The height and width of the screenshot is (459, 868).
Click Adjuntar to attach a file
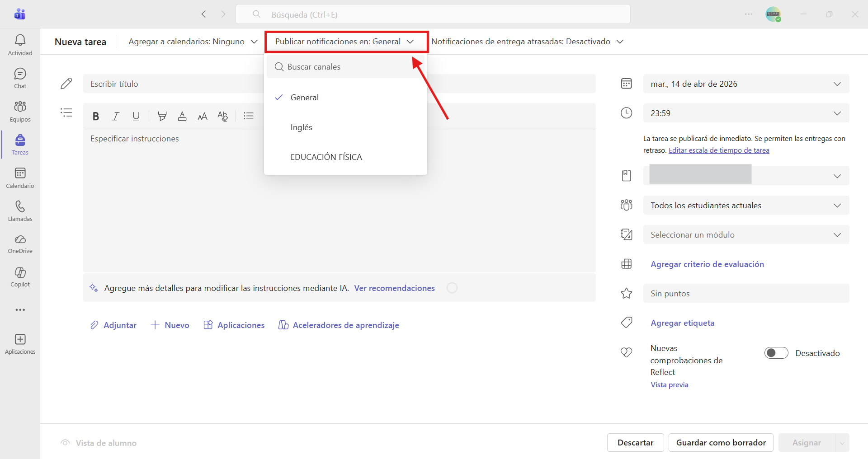[x=113, y=325]
